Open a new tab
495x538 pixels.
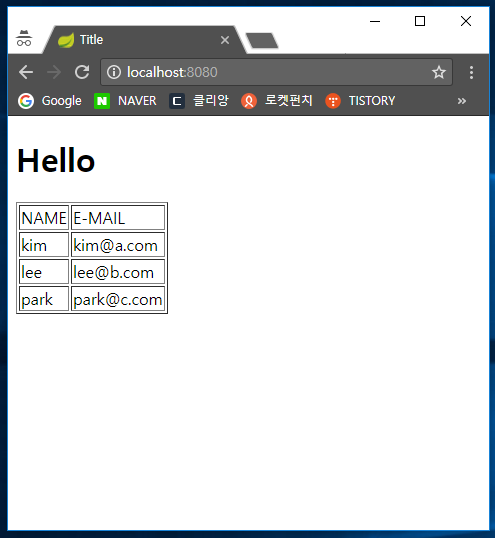point(262,40)
